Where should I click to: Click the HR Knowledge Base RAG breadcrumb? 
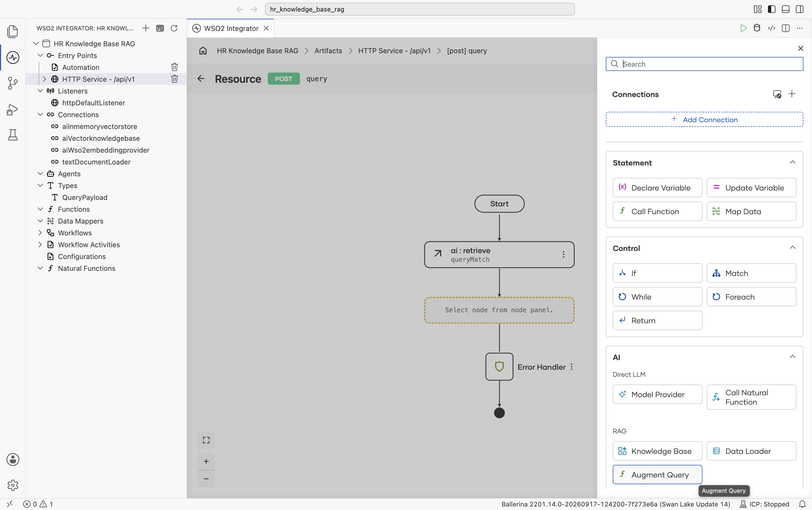click(258, 51)
